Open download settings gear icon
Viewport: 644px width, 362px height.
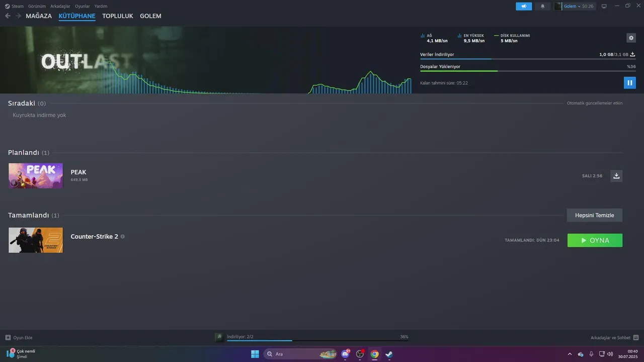pos(631,38)
